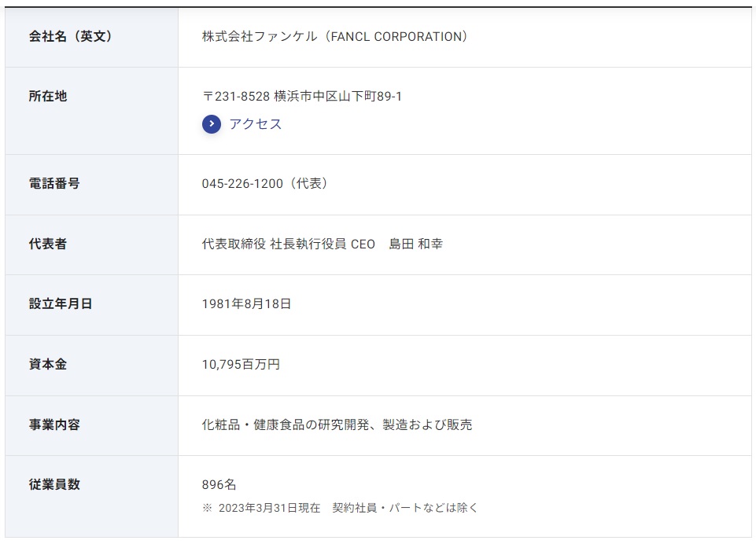The height and width of the screenshot is (544, 756).
Task: Click the business description 化粧品・健康食品 text
Action: coord(253,425)
